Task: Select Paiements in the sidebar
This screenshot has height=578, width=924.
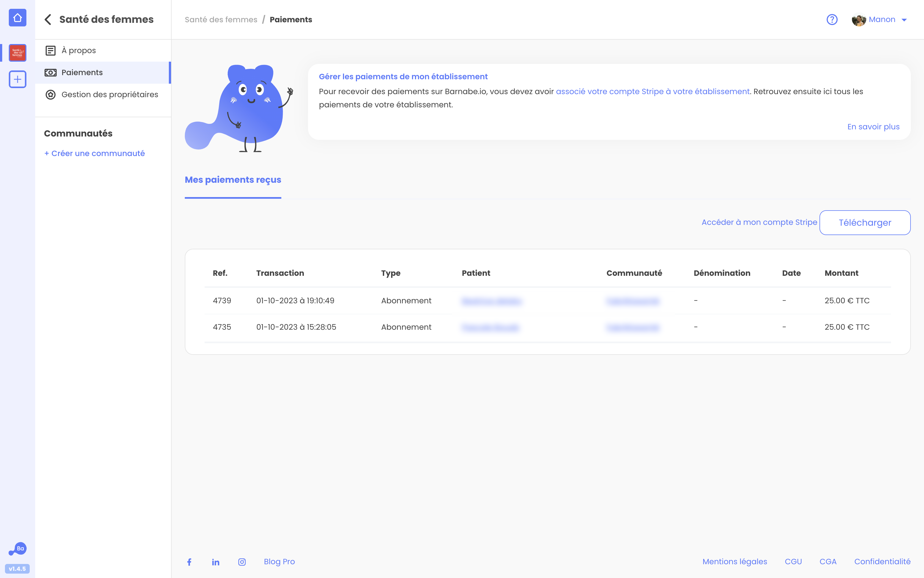Action: [x=103, y=73]
